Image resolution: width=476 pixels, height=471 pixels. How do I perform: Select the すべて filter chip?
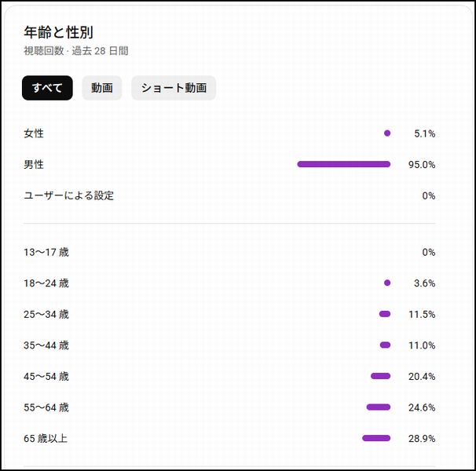point(47,88)
